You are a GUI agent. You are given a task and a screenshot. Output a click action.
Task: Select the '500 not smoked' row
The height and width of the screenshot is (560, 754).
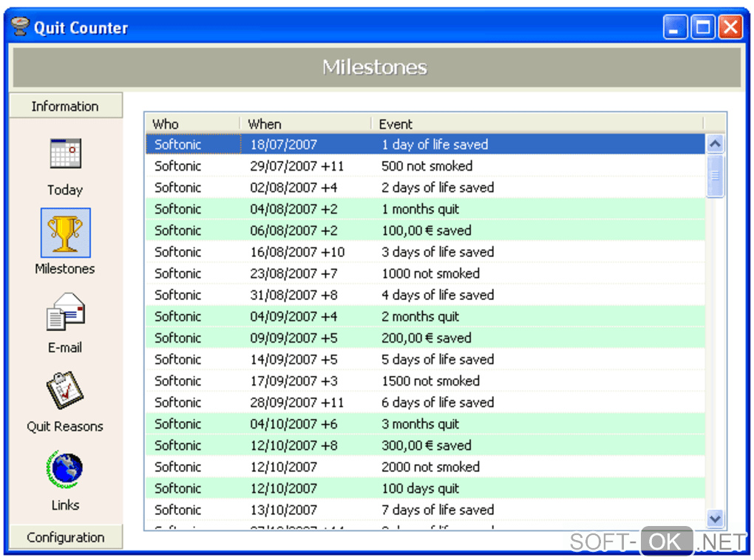pyautogui.click(x=426, y=165)
